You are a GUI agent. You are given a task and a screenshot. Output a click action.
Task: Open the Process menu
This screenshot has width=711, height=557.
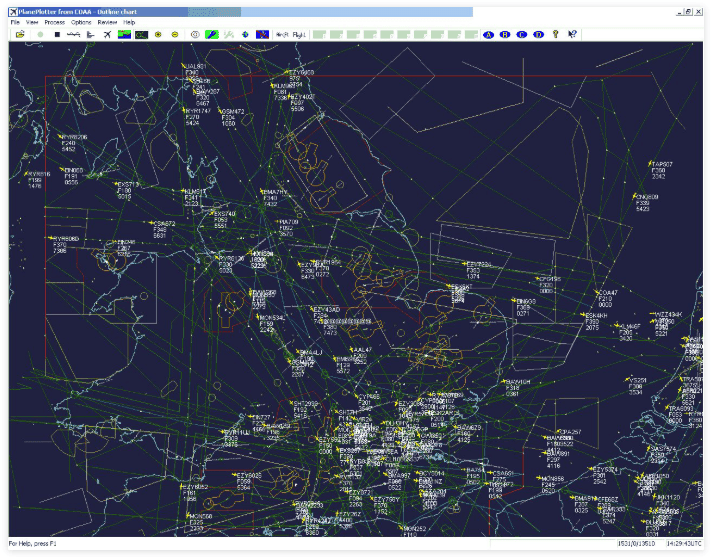point(55,22)
